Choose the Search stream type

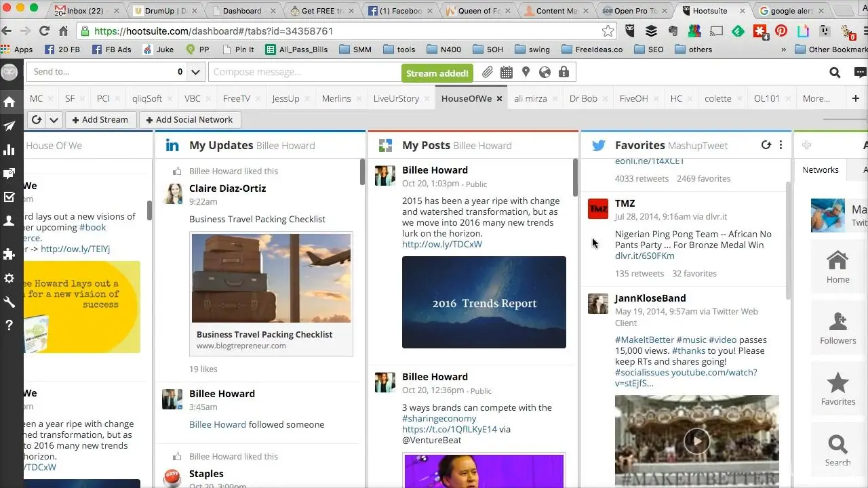point(837,450)
